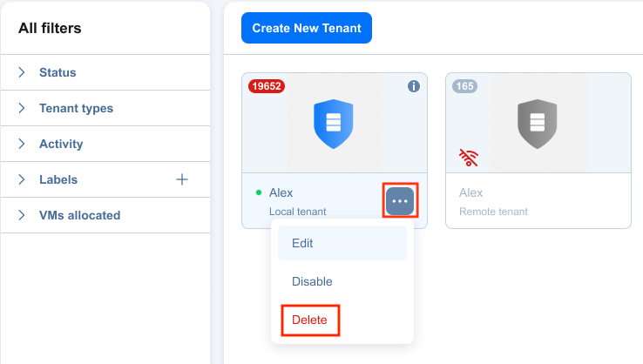This screenshot has height=364, width=643.
Task: Click the green status dot beside Alex
Action: (x=259, y=192)
